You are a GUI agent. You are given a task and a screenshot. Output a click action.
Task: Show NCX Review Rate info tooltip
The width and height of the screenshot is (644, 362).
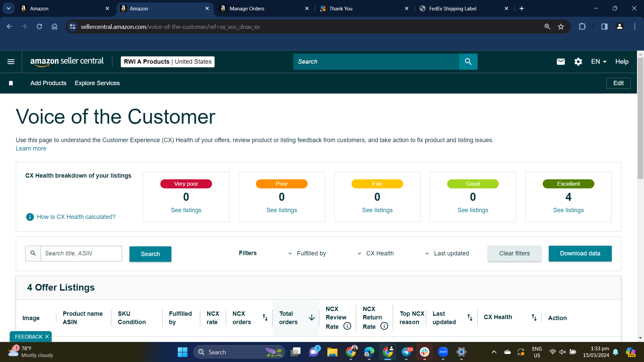347,326
